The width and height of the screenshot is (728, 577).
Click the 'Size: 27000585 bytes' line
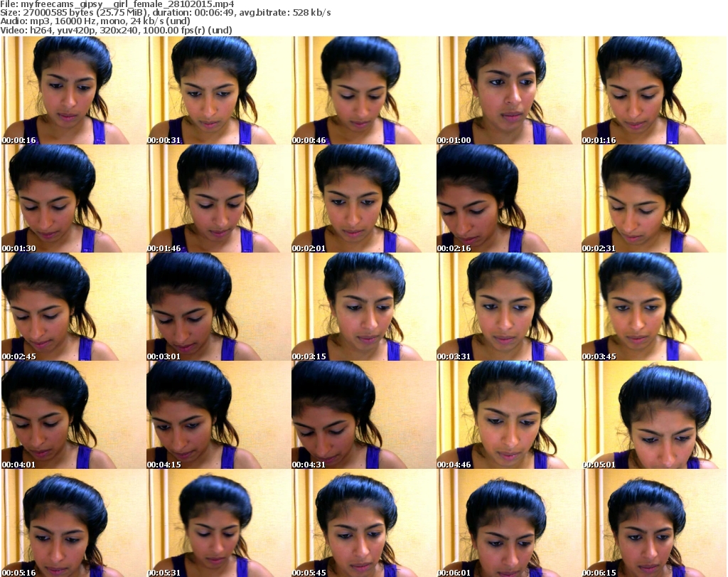(165, 13)
